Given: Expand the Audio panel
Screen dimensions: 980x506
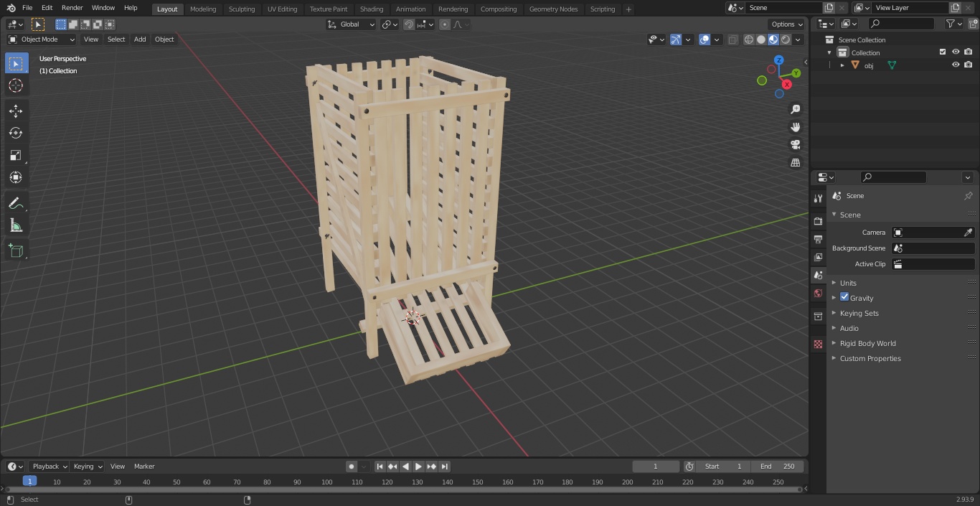Looking at the screenshot, I should point(849,328).
